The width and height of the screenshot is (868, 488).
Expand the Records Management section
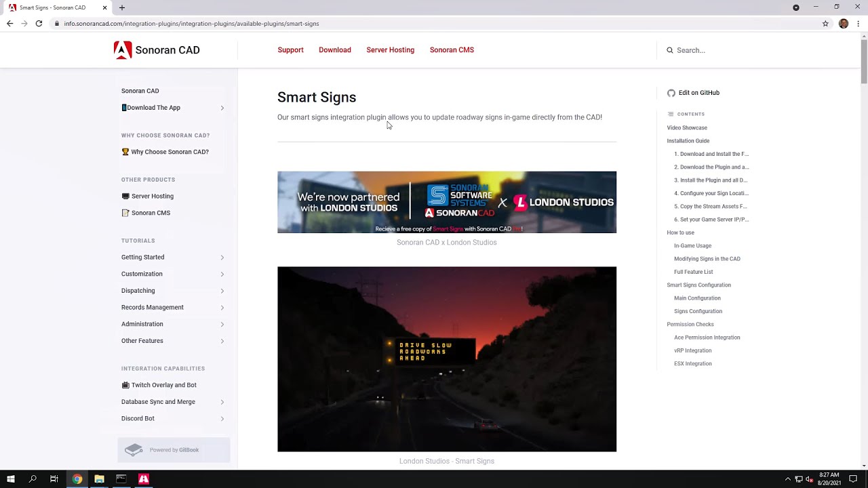pyautogui.click(x=222, y=308)
